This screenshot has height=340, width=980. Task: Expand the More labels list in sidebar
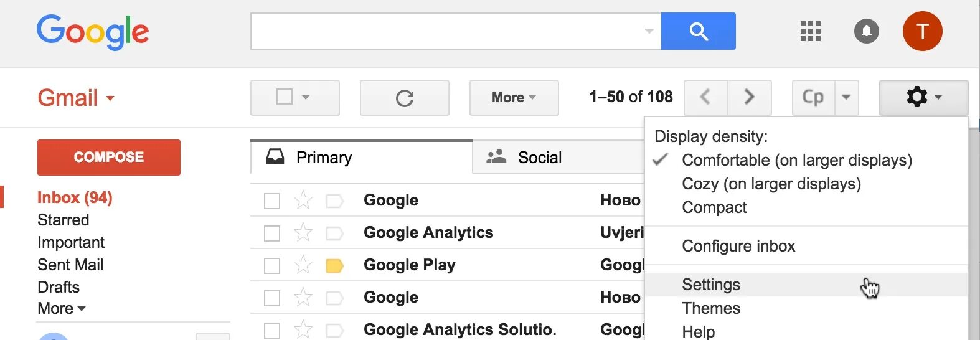(x=61, y=309)
